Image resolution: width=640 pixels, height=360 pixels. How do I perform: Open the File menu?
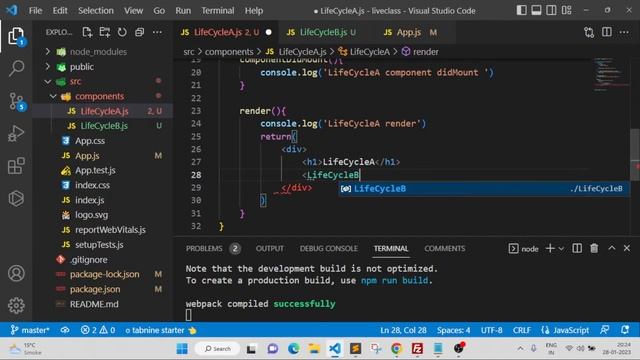click(35, 11)
